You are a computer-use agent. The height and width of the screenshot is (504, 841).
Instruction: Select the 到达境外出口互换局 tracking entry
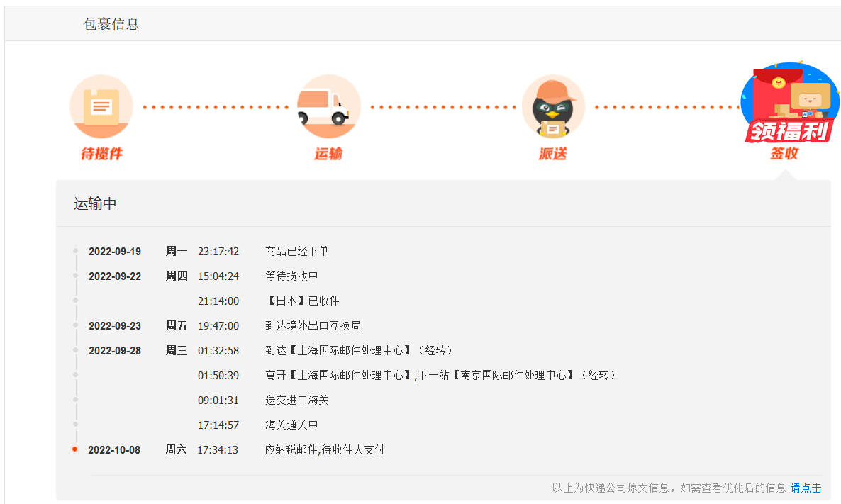pyautogui.click(x=313, y=325)
